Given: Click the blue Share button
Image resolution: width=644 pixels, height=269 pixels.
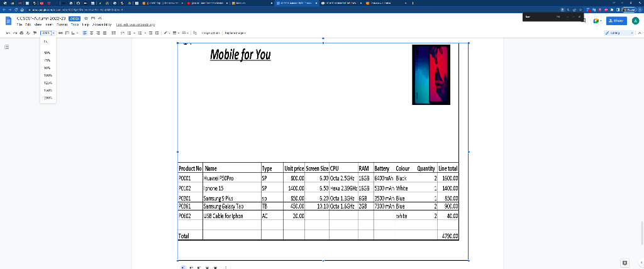Looking at the screenshot, I should pos(616,21).
